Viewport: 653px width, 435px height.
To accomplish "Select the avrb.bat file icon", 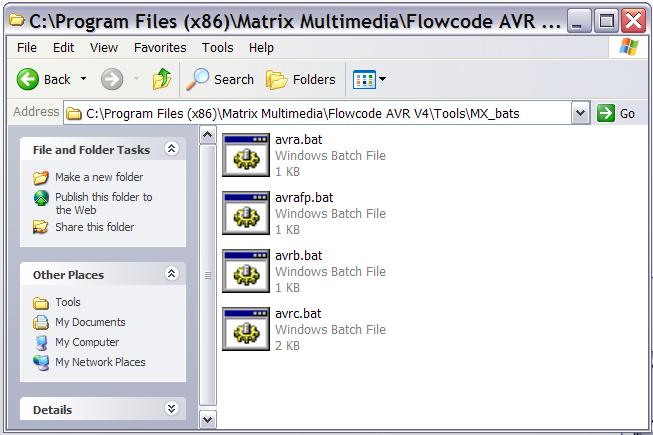I will pos(246,271).
